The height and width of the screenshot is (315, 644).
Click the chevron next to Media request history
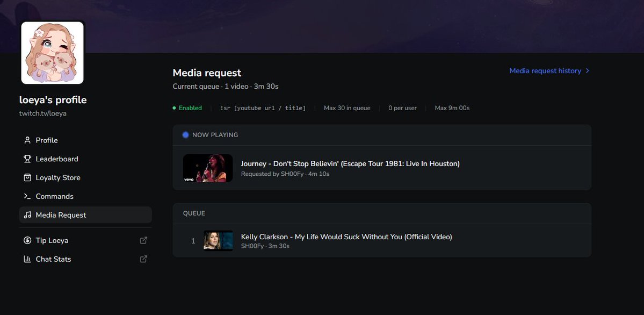tap(587, 71)
